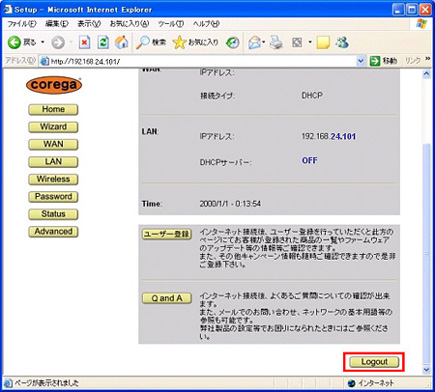Click the DHCP server OFF value
Viewport: 435px width, 392px height.
click(x=310, y=160)
